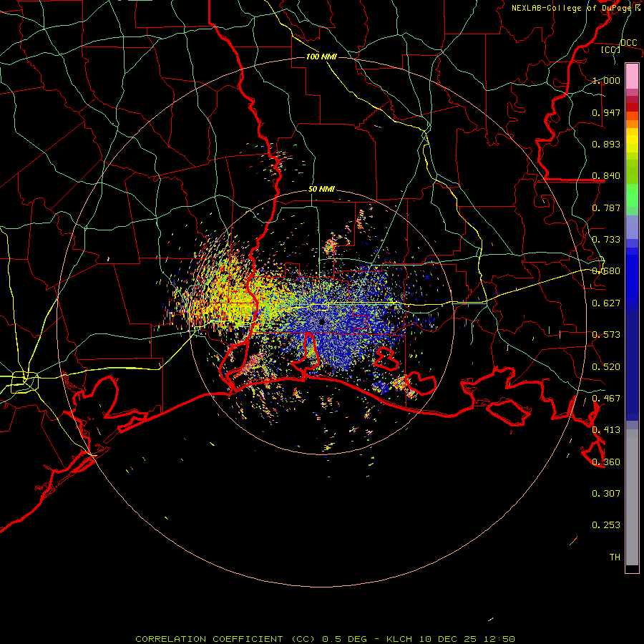Select the 0.573 color scale value
Viewport: 644px width, 644px height.
coord(606,335)
